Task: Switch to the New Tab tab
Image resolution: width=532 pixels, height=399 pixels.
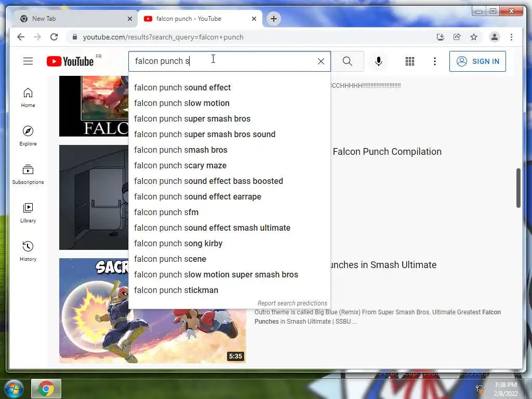Action: [x=73, y=19]
